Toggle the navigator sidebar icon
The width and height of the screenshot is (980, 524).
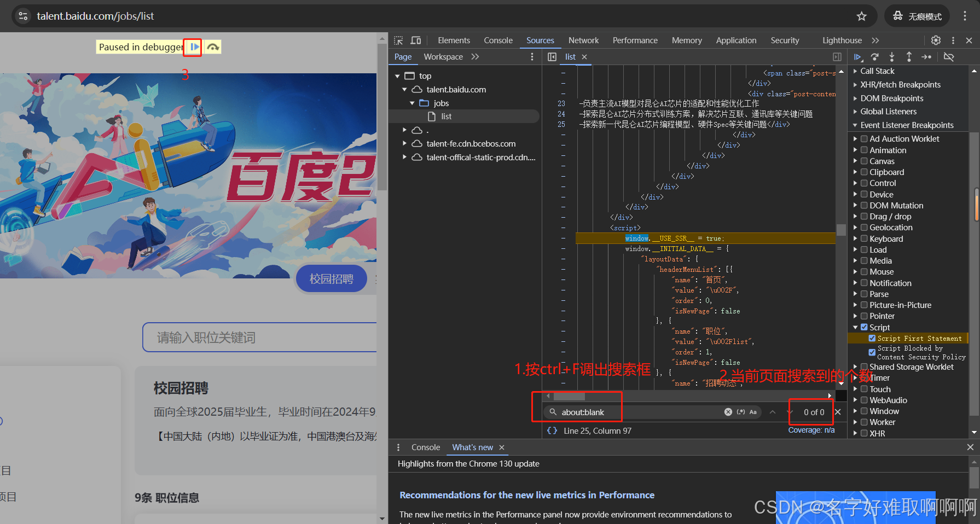pos(552,57)
